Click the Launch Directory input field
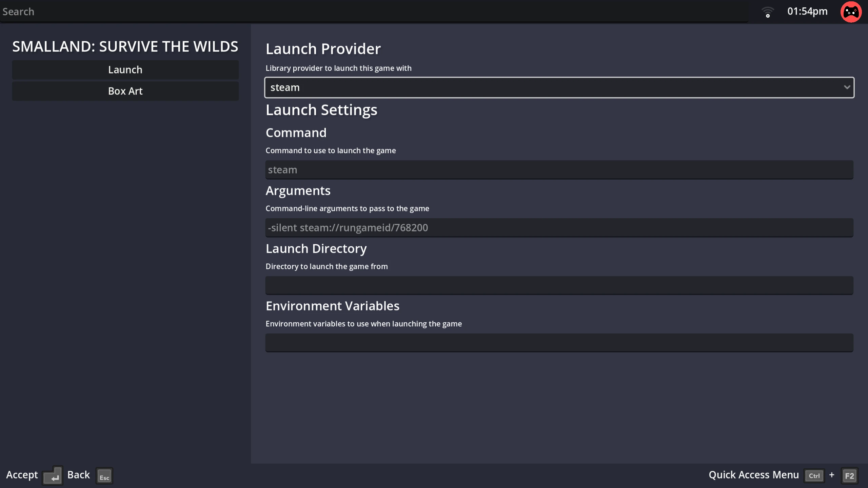 tap(559, 285)
